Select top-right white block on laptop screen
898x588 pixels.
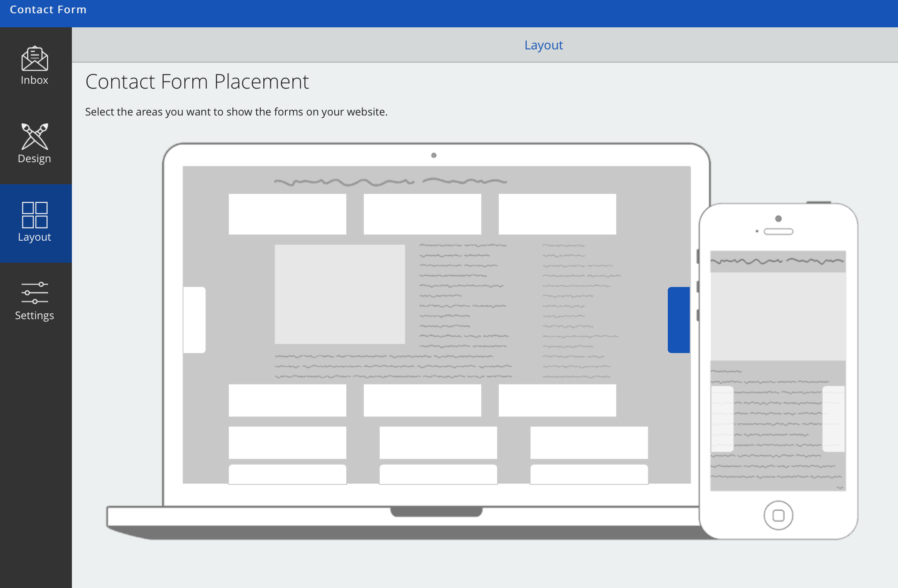pos(557,214)
